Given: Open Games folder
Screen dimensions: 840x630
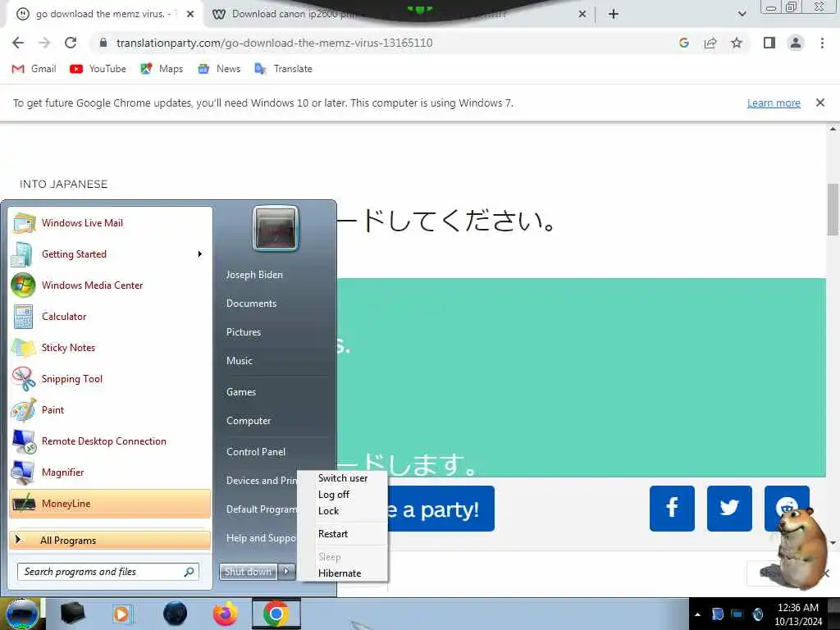Looking at the screenshot, I should 241,391.
